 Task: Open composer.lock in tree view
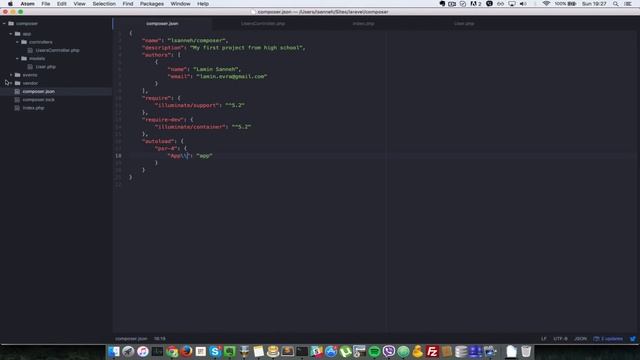click(x=38, y=100)
